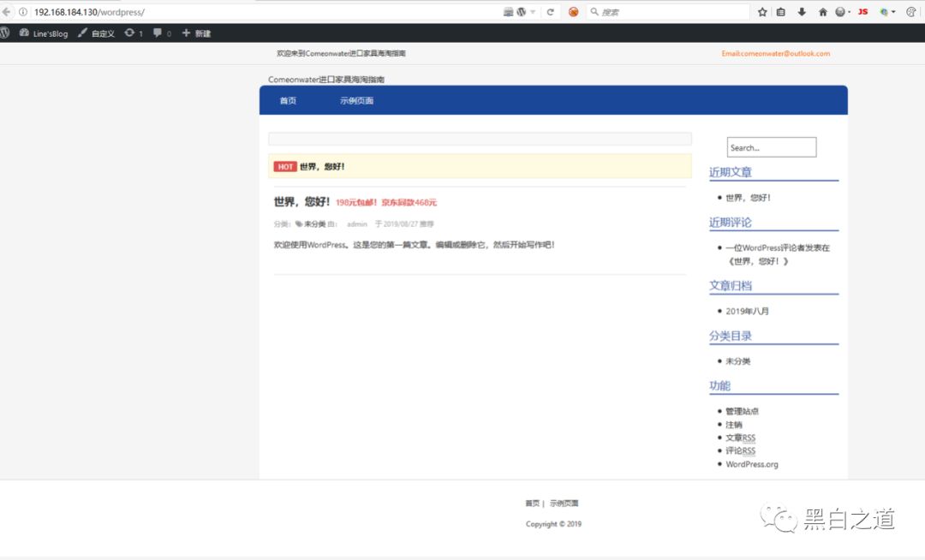Select the 首页 navigation tab
The height and width of the screenshot is (560, 925).
click(x=288, y=101)
